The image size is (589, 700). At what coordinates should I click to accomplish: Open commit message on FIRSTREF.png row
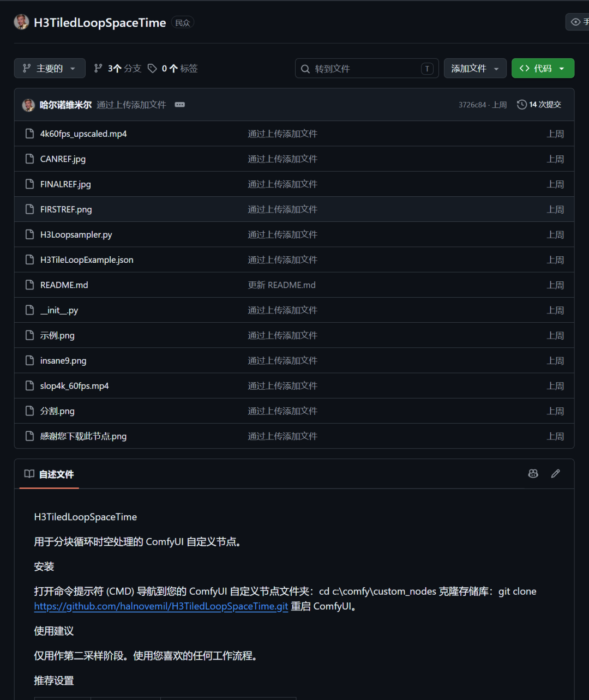click(x=283, y=209)
